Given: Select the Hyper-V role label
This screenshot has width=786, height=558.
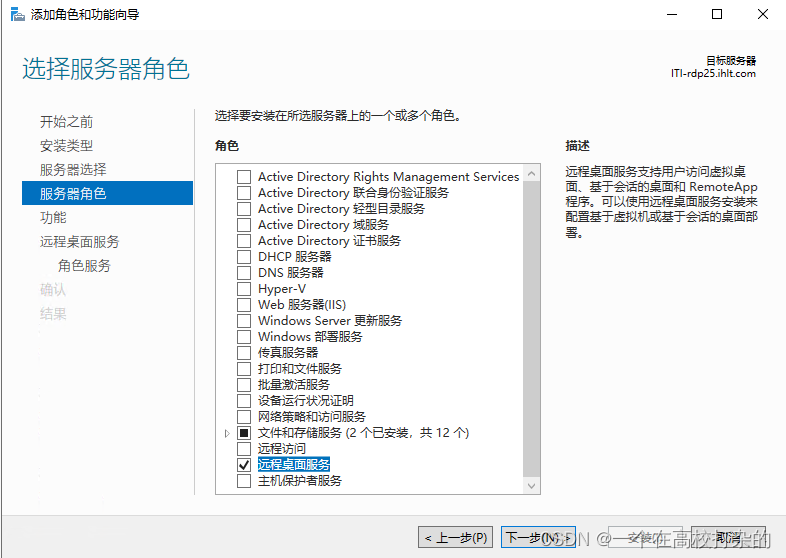Looking at the screenshot, I should coord(282,289).
